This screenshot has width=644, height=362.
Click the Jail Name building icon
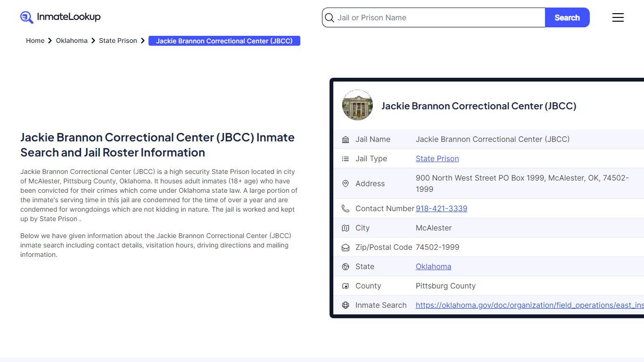[346, 140]
